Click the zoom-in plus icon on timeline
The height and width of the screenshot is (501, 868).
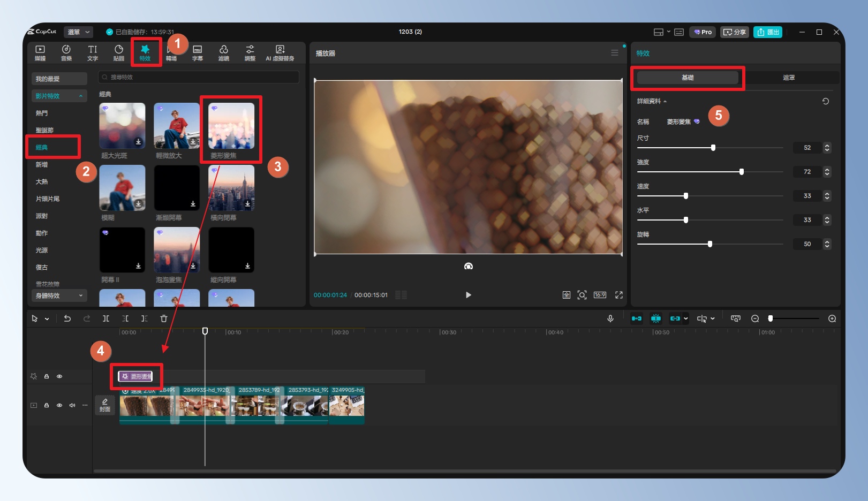tap(832, 318)
